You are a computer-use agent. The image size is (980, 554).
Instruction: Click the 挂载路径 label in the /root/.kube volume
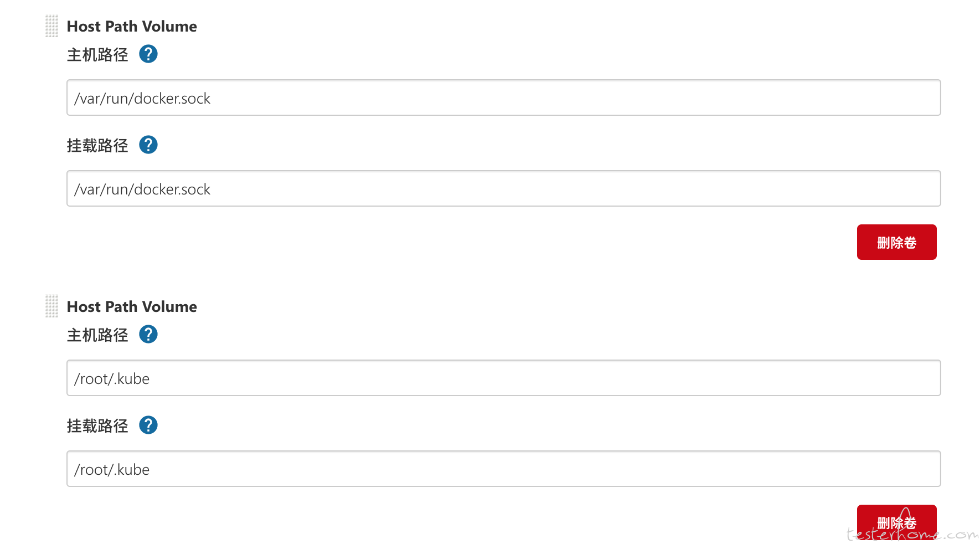pos(97,426)
